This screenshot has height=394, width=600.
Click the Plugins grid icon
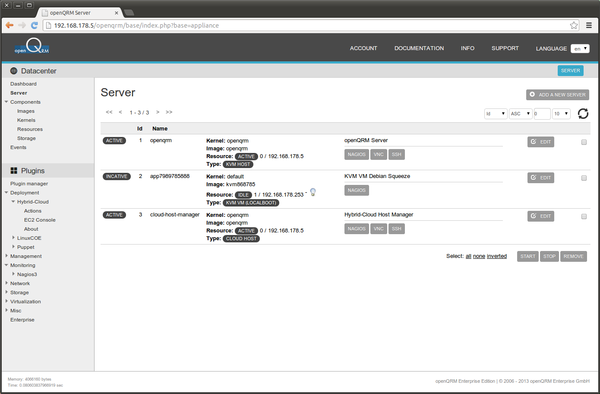pyautogui.click(x=14, y=171)
